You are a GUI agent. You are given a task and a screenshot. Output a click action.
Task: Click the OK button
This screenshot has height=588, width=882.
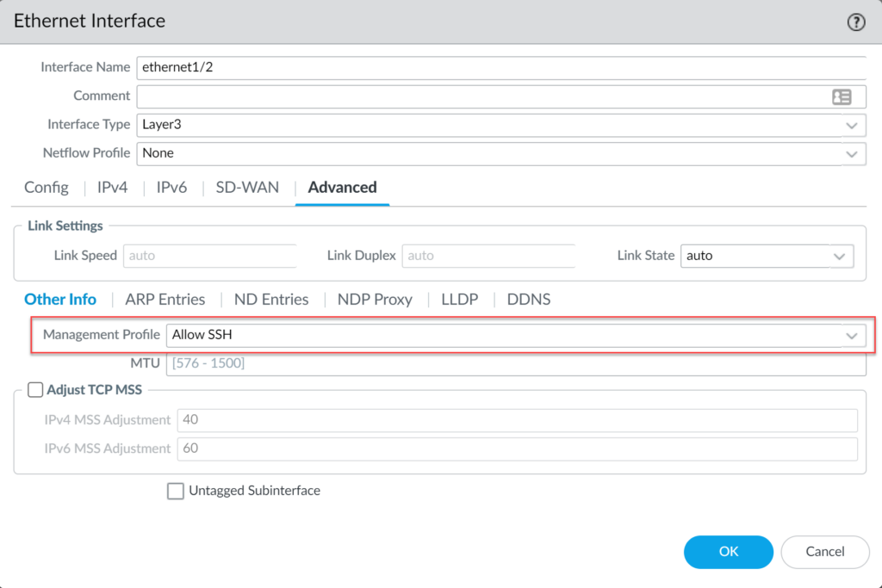click(729, 552)
